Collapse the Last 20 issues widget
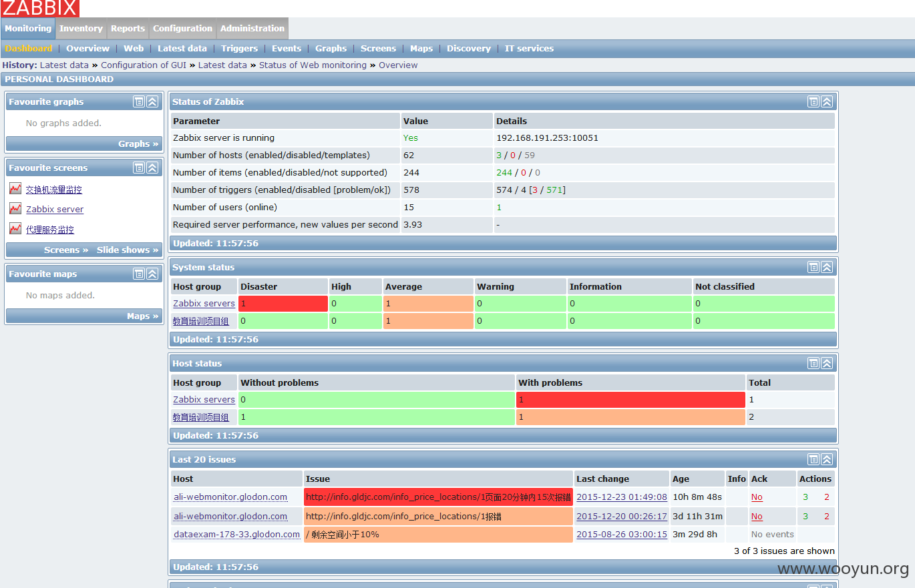915x588 pixels. point(827,459)
